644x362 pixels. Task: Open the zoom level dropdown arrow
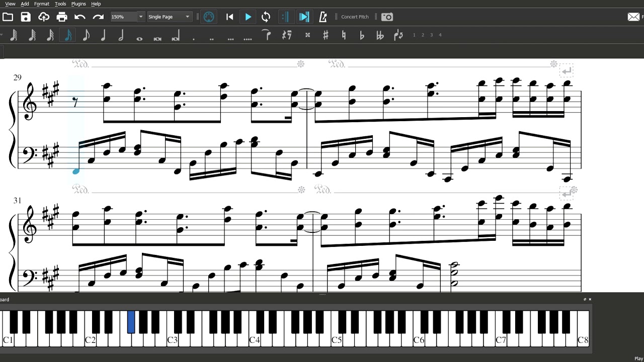(x=140, y=17)
